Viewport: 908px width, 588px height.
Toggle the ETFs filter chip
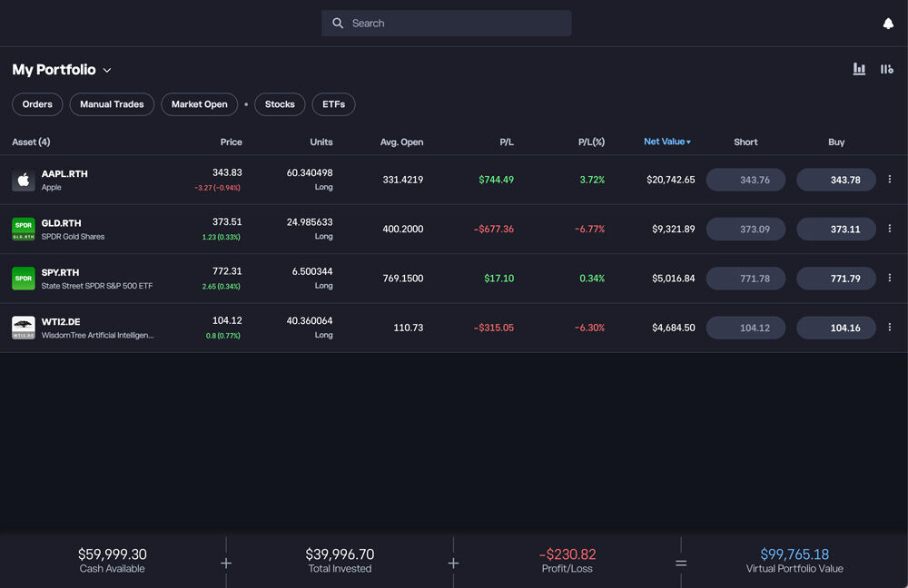coord(333,104)
